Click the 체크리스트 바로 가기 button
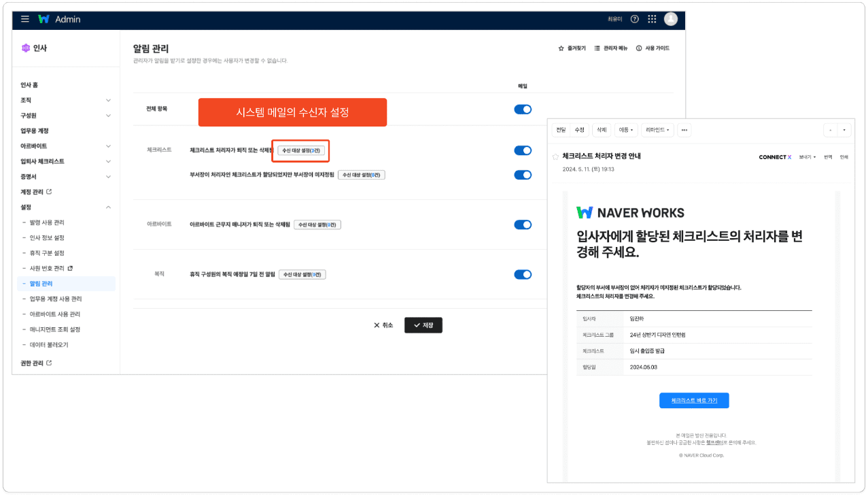868x496 pixels. (x=694, y=400)
